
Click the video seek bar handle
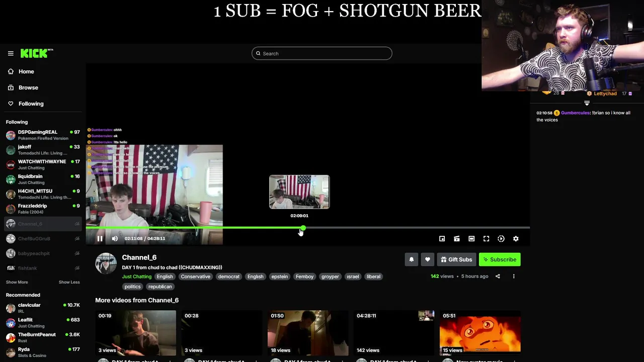(302, 228)
